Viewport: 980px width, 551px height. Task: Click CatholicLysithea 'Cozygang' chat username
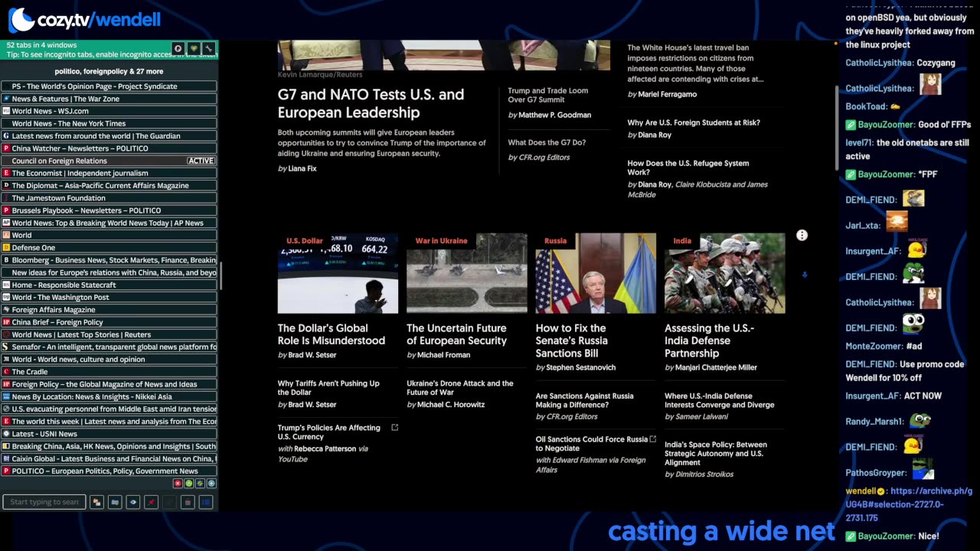pos(879,63)
